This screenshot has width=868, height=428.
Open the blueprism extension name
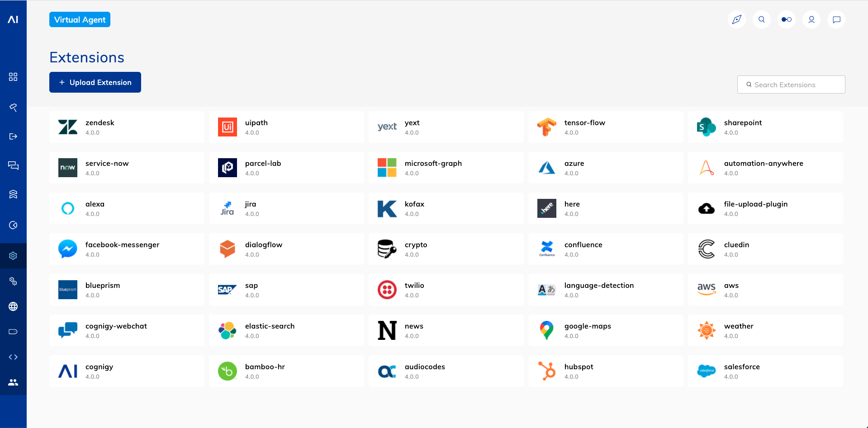click(103, 285)
